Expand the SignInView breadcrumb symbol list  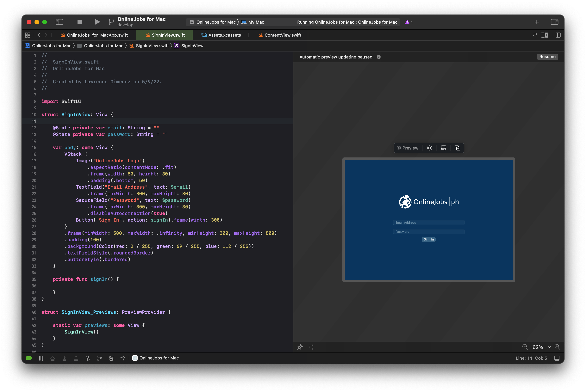[192, 46]
